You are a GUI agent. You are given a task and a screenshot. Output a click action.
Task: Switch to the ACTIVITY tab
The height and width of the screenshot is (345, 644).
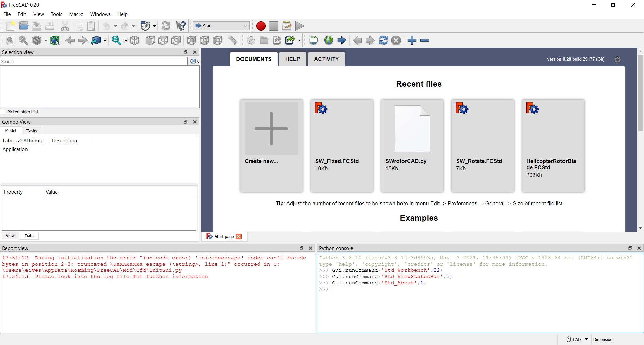click(326, 59)
